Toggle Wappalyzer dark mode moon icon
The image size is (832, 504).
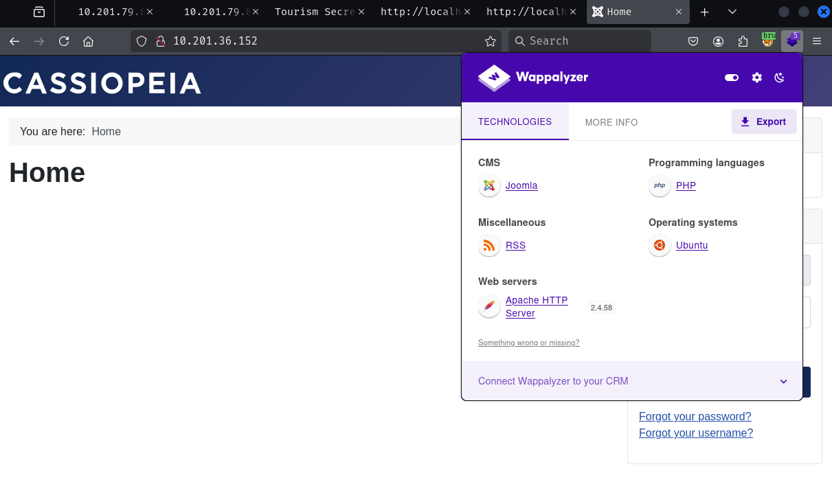point(779,78)
